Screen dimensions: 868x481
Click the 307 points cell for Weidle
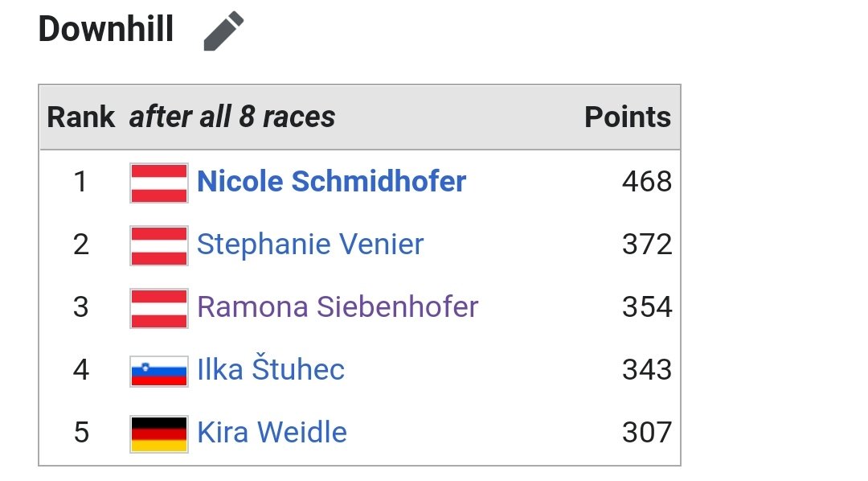646,432
